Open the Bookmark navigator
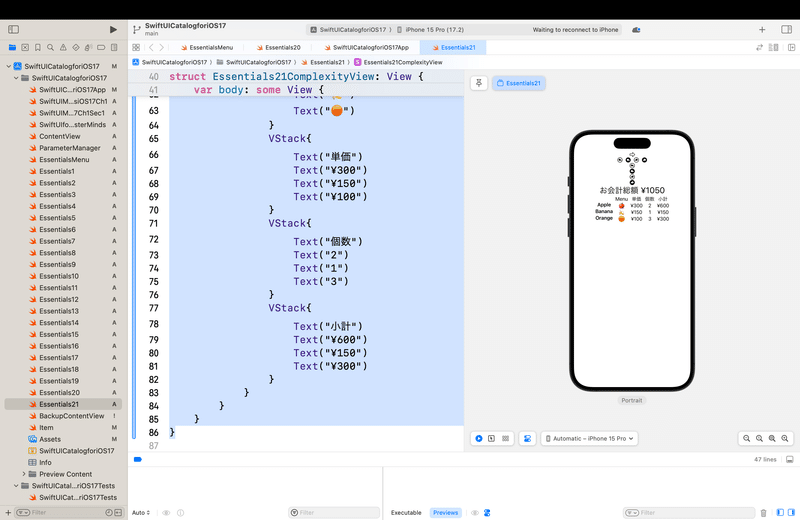This screenshot has width=800, height=520. tap(38, 47)
